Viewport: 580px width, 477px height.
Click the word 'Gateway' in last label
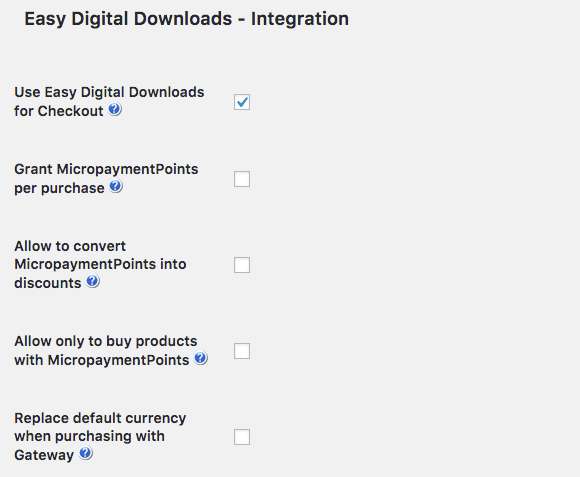click(x=44, y=455)
